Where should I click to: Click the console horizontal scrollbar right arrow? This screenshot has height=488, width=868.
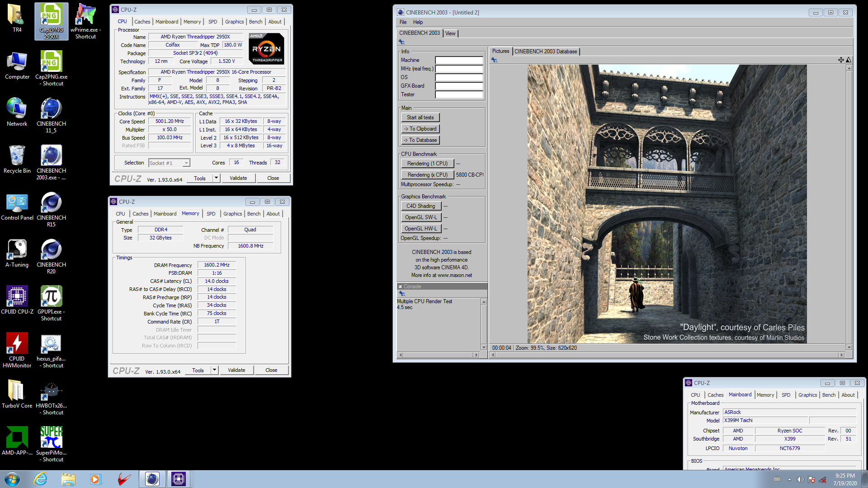click(x=476, y=355)
